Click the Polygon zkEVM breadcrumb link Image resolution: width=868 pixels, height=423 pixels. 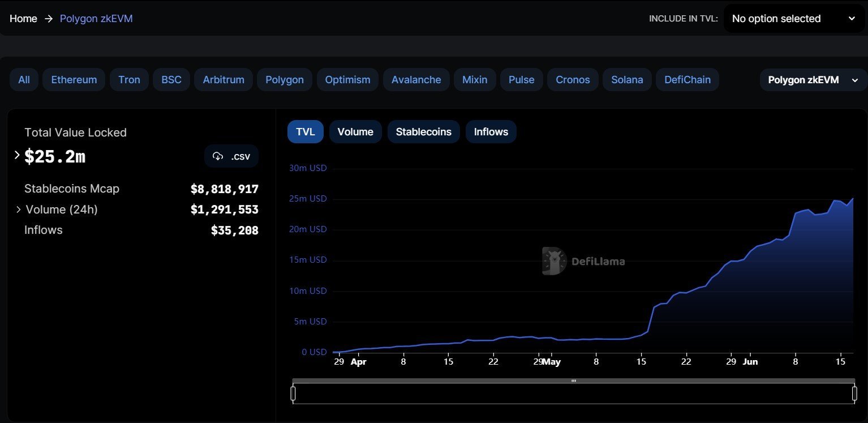coord(96,18)
